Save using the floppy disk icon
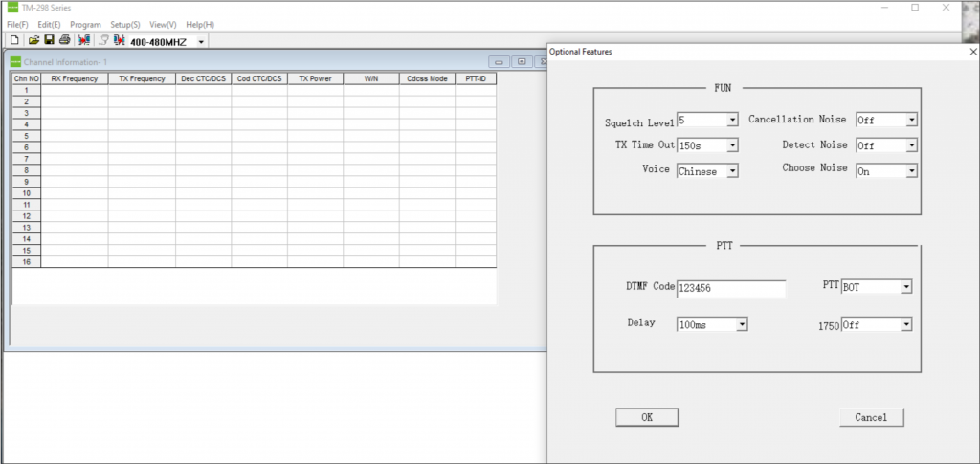980x464 pixels. (49, 41)
